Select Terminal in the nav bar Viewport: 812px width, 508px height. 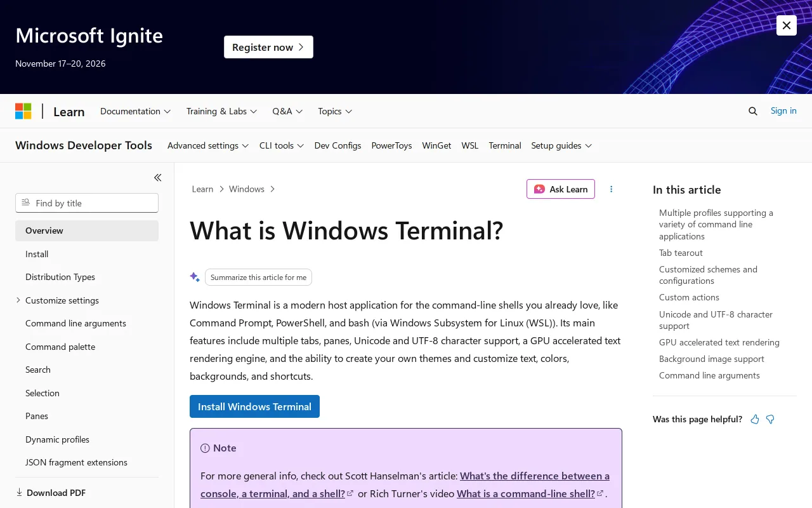click(x=505, y=145)
